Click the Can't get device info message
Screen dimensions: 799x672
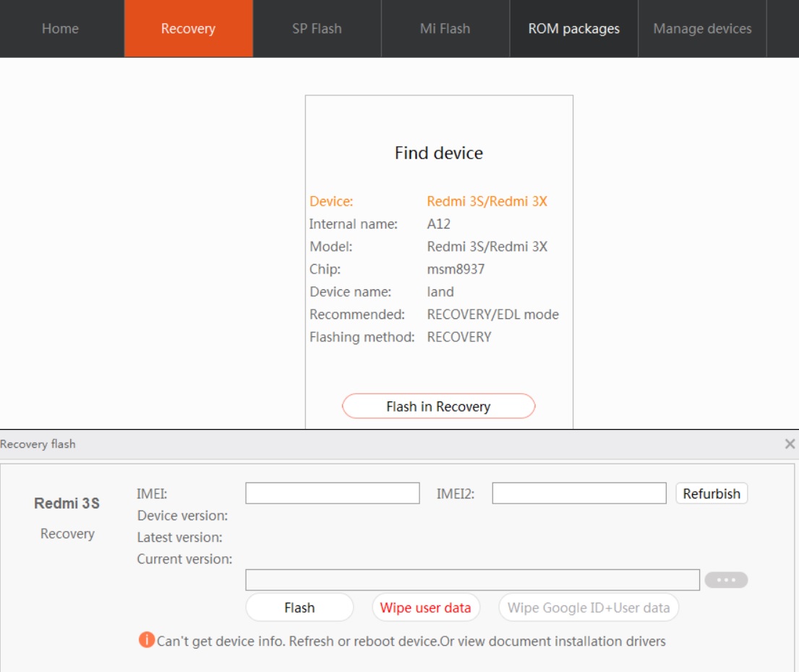(411, 641)
